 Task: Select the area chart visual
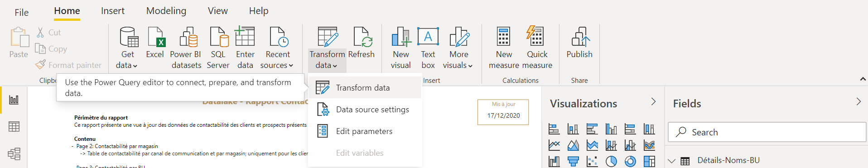tap(573, 145)
